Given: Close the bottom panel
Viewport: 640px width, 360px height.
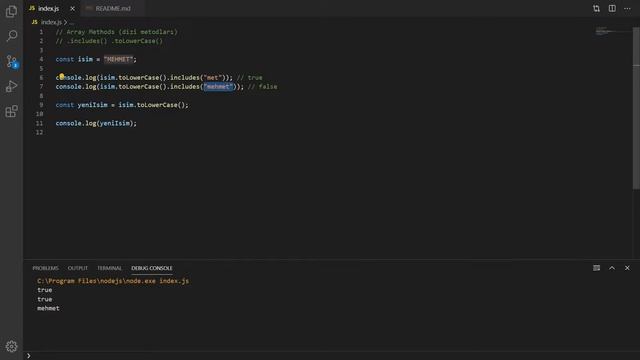Looking at the screenshot, I should point(627,268).
